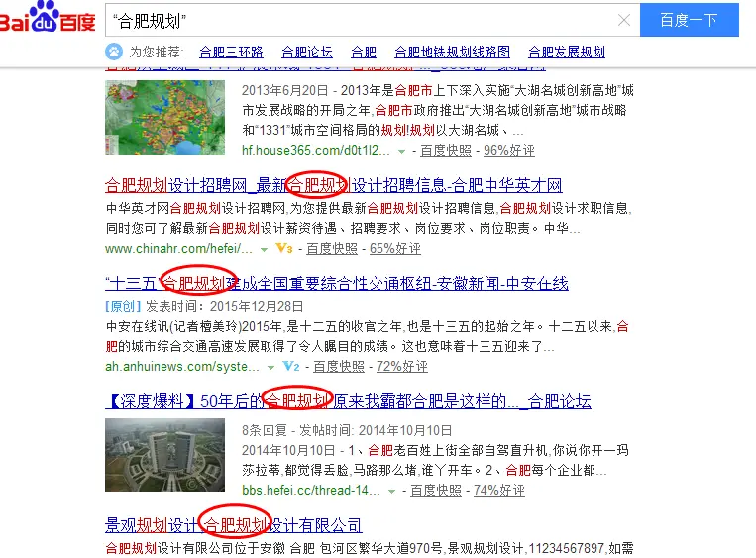
Task: Open suggested search 合肥发展规划
Action: [x=566, y=53]
